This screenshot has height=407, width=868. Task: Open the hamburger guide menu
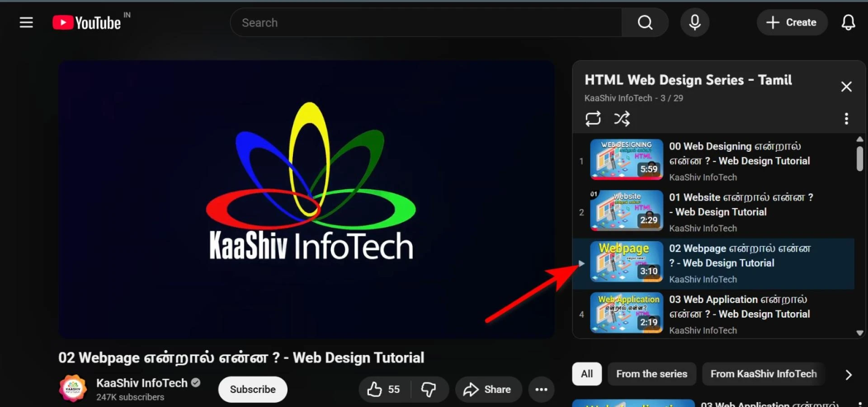[26, 22]
